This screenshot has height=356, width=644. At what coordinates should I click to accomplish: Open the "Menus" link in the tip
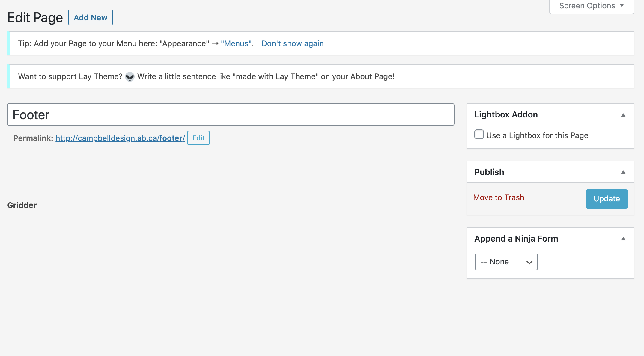[x=236, y=43]
